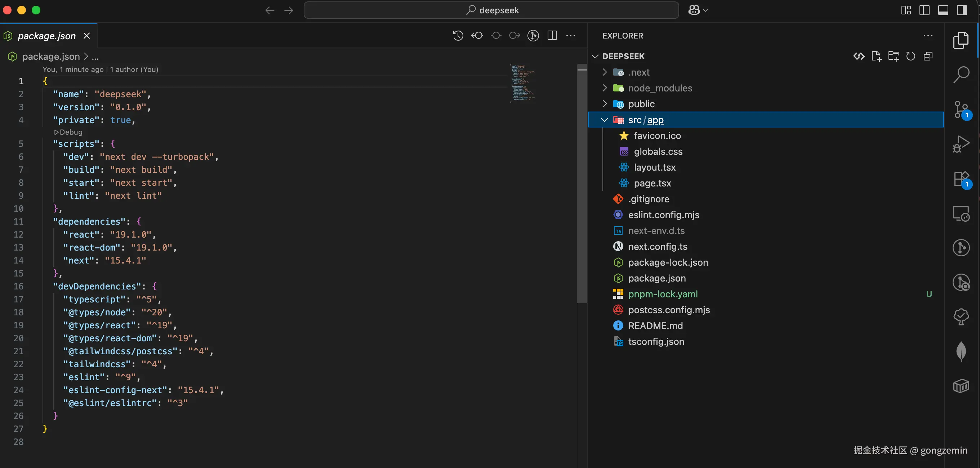The image size is (980, 468).
Task: Toggle the bottom panel layout button
Action: point(943,10)
